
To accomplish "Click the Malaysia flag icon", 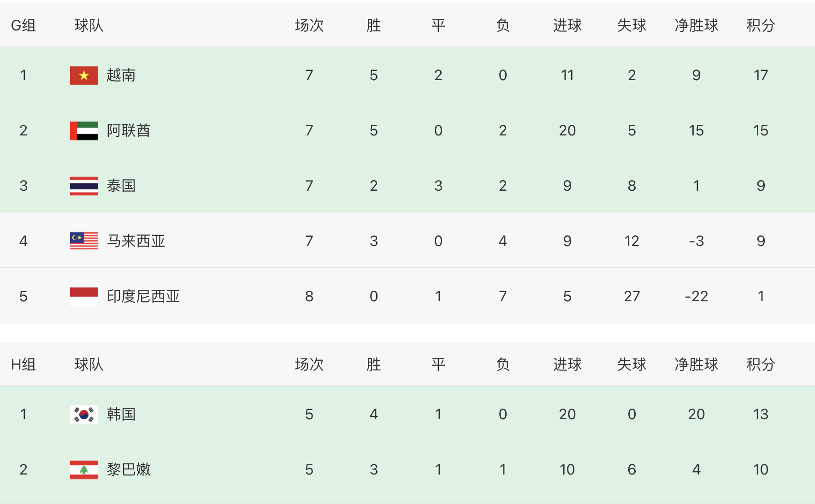I will pyautogui.click(x=83, y=240).
